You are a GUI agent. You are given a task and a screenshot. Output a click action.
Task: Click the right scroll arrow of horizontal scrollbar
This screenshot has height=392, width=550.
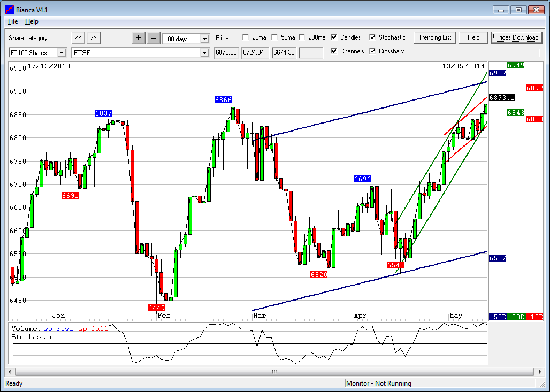tap(539, 372)
